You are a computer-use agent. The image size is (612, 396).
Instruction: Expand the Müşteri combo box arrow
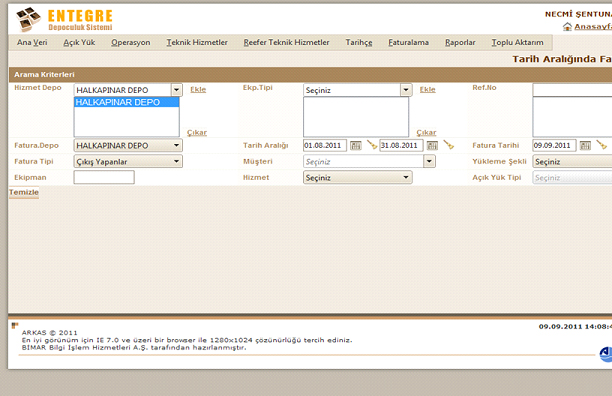(x=429, y=162)
